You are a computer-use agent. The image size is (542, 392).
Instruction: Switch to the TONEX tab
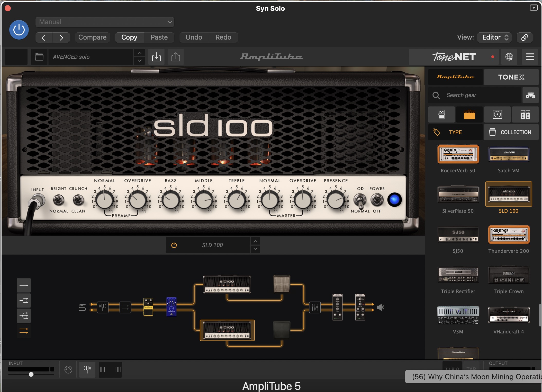511,77
